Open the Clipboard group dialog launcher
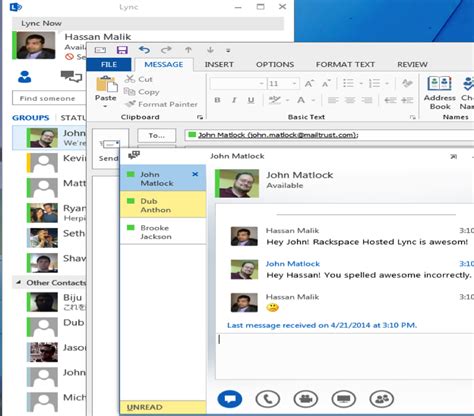Viewport: 474px width, 416px height. pyautogui.click(x=200, y=117)
